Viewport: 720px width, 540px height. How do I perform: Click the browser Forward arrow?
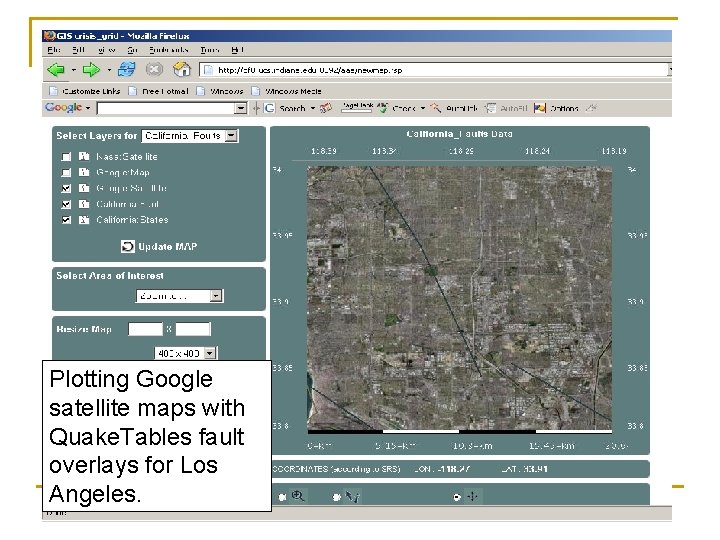[x=90, y=69]
